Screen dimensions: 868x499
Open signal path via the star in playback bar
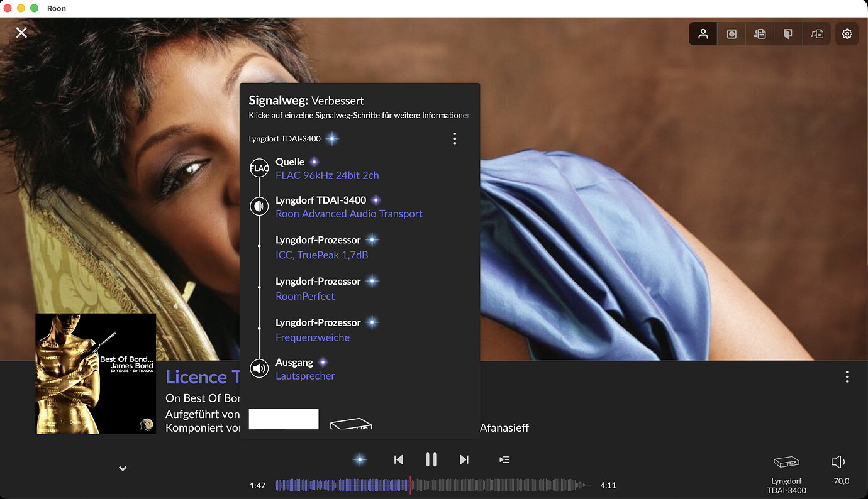pos(360,459)
